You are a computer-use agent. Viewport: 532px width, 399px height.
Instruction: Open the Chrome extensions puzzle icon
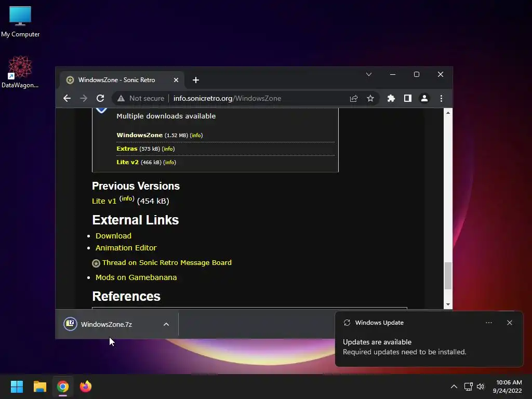coord(391,98)
